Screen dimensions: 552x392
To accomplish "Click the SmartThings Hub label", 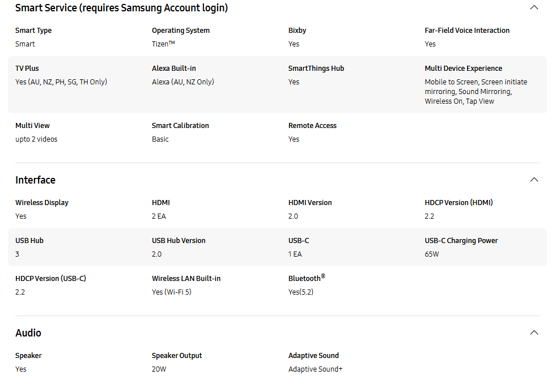I will pyautogui.click(x=316, y=69).
